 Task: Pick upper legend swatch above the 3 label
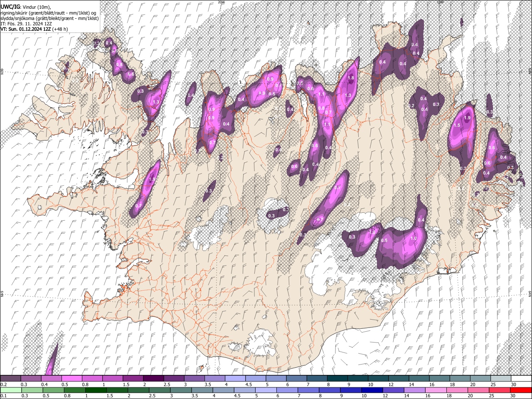click(194, 378)
